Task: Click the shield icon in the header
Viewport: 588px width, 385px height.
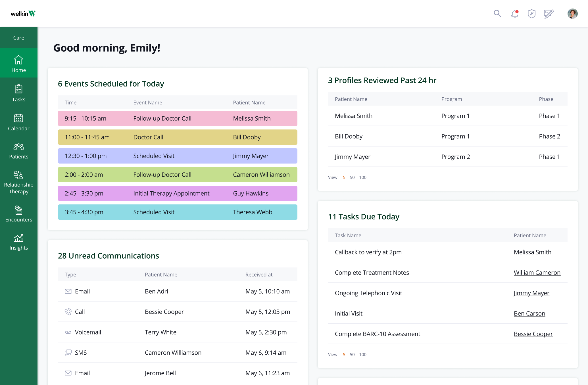Action: point(531,13)
